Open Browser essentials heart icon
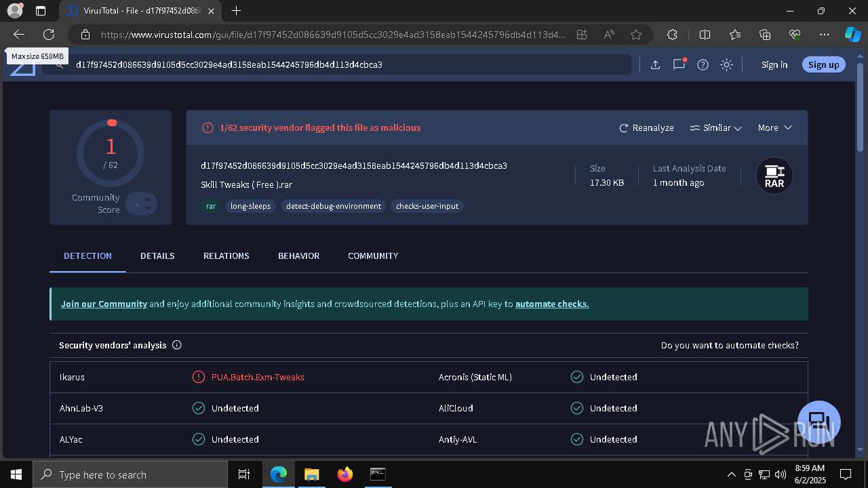This screenshot has width=868, height=488. [795, 35]
